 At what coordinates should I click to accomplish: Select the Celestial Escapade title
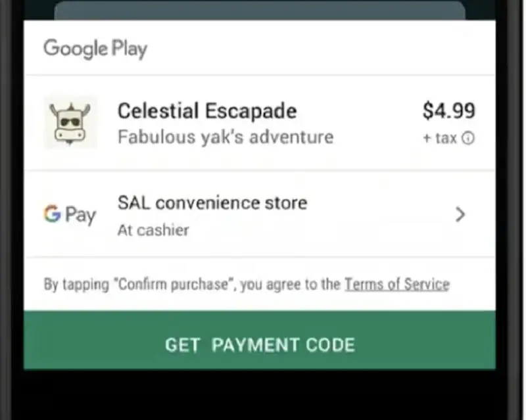[x=207, y=111]
